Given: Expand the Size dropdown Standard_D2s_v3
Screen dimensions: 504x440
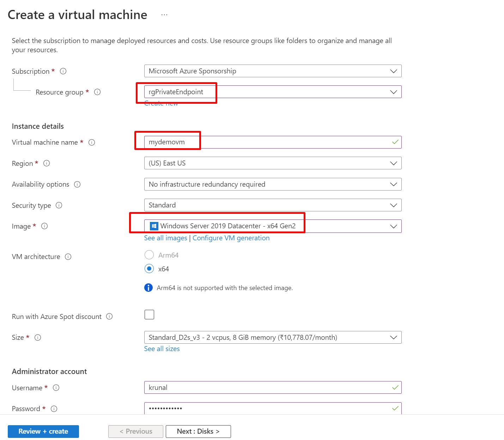Looking at the screenshot, I should [x=273, y=337].
